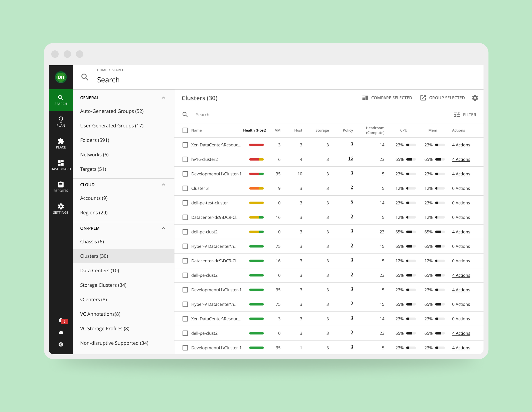This screenshot has width=532, height=412.
Task: Click the Compare Selected columns icon
Action: 365,98
